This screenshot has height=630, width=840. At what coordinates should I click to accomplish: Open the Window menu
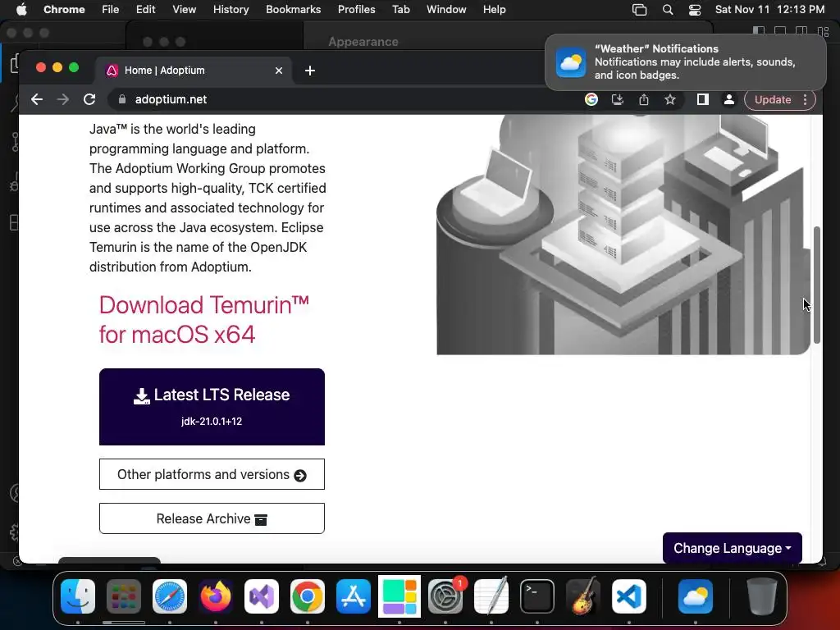coord(446,10)
